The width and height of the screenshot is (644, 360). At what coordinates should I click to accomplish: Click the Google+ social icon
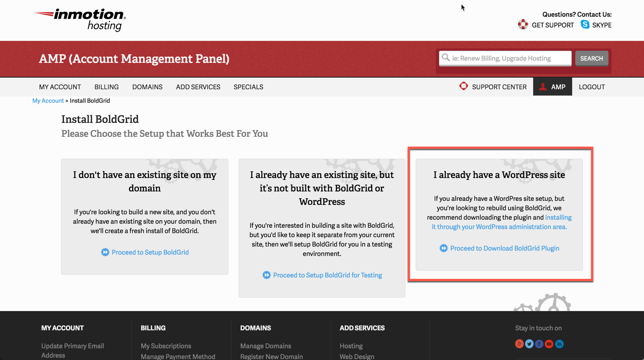click(x=519, y=344)
